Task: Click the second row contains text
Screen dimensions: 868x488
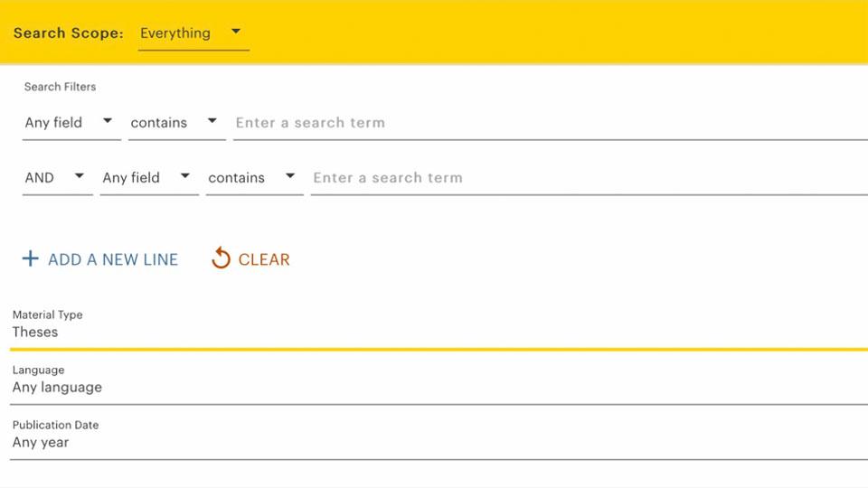Action: tap(236, 178)
